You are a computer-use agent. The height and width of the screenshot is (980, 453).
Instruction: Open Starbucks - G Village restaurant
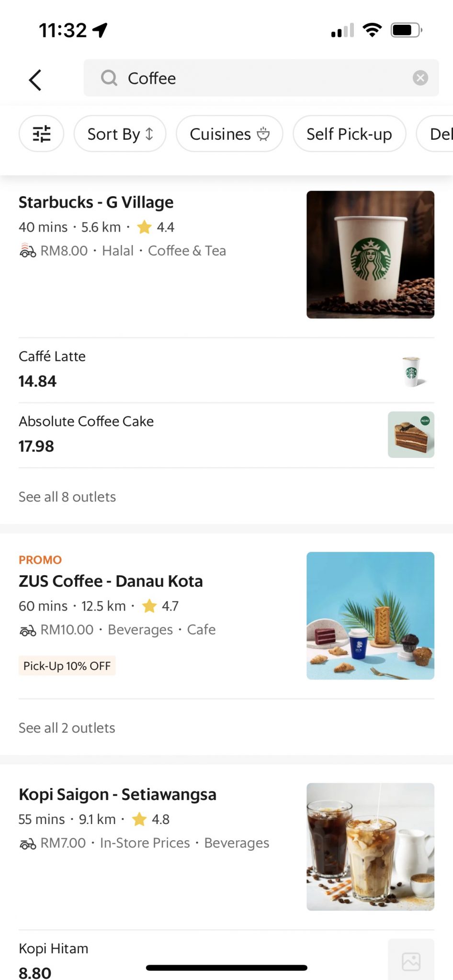pyautogui.click(x=96, y=202)
